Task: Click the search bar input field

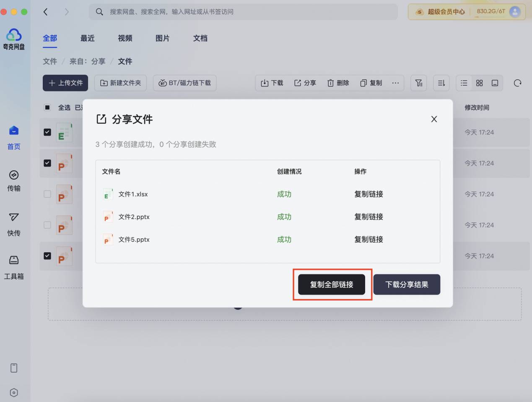Action: tap(243, 12)
